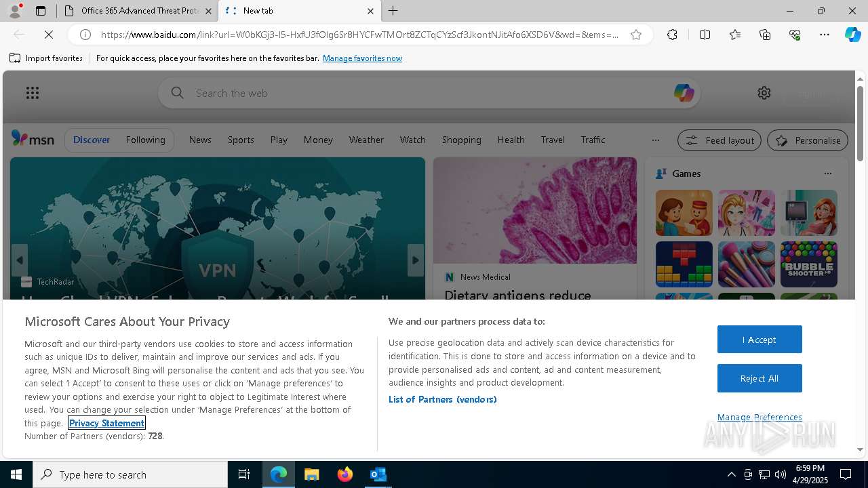This screenshot has width=868, height=488.
Task: Open notification center icon
Action: coord(846,474)
